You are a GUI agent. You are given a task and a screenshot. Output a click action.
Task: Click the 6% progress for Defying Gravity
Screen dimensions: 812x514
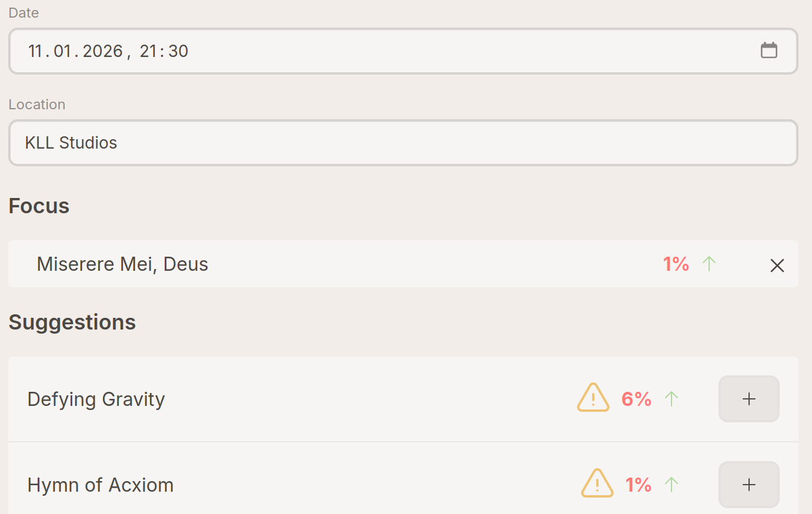(636, 399)
